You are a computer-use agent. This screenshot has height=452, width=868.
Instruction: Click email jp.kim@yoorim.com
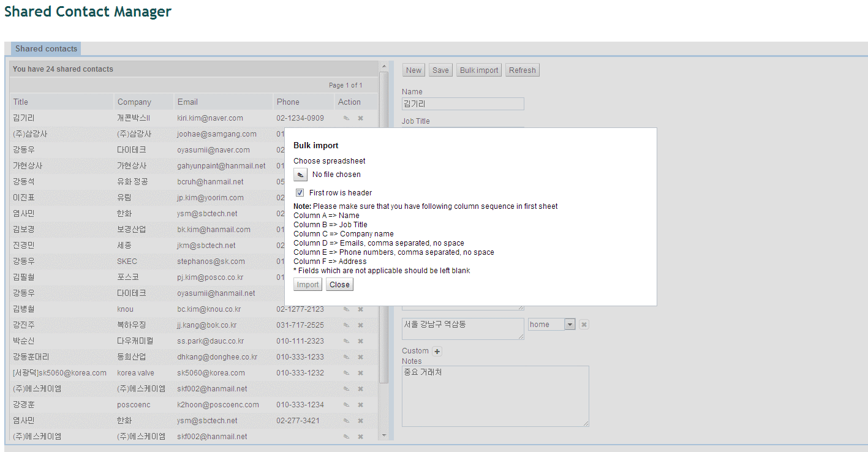[211, 197]
